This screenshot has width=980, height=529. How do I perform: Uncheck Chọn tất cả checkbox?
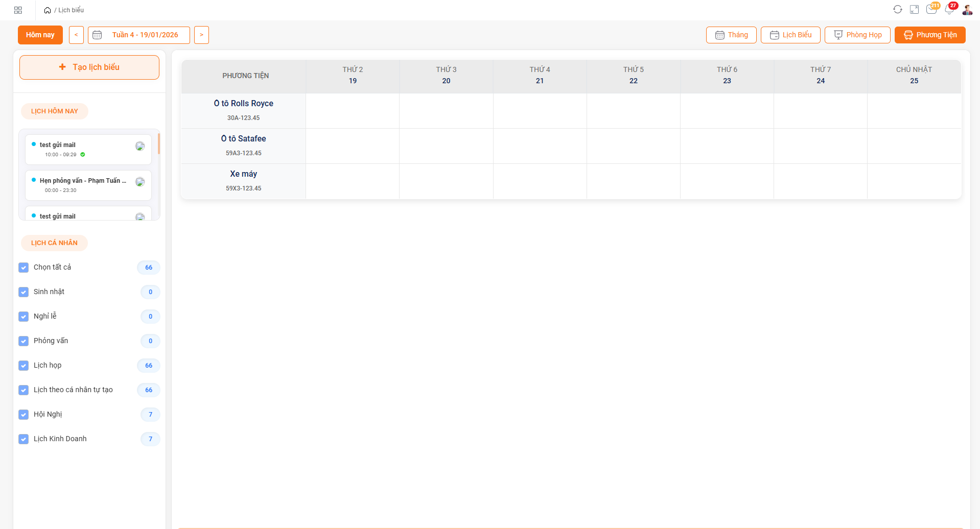coord(24,268)
